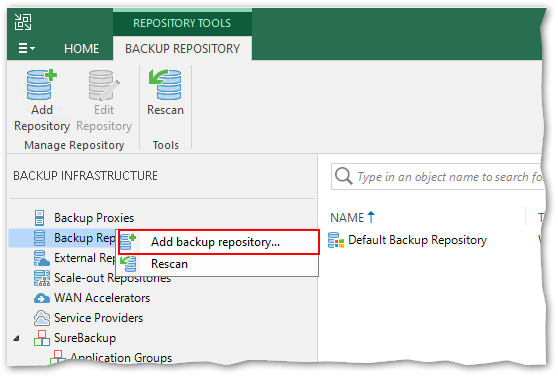This screenshot has height=377, width=558.
Task: Click the Scale-out Repositories icon
Action: pyautogui.click(x=42, y=278)
